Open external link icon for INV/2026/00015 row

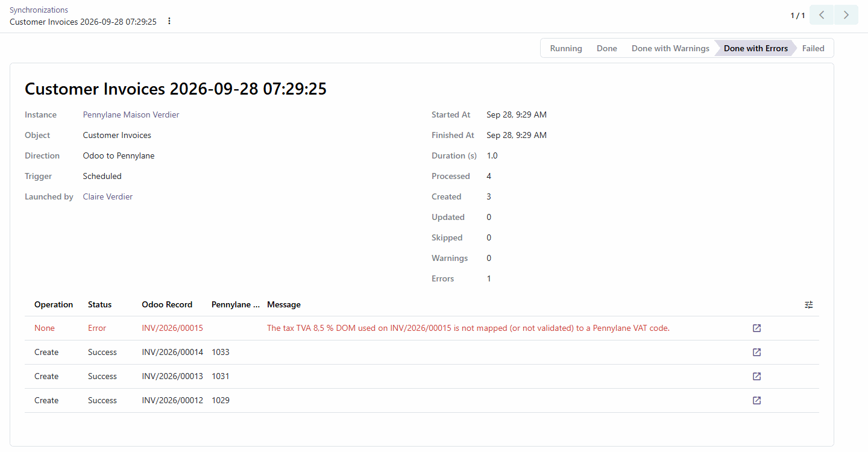click(x=757, y=328)
